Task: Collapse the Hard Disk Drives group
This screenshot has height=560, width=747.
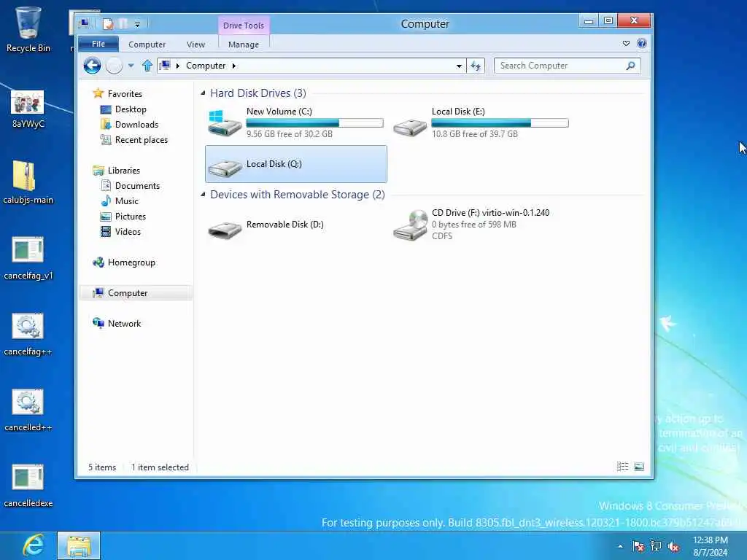Action: (x=203, y=93)
